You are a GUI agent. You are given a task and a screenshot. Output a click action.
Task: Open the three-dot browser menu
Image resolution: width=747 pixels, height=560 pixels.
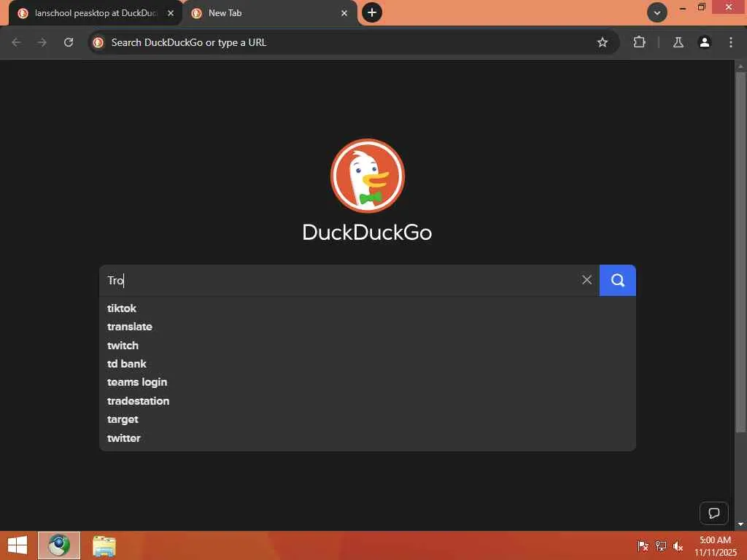731,42
